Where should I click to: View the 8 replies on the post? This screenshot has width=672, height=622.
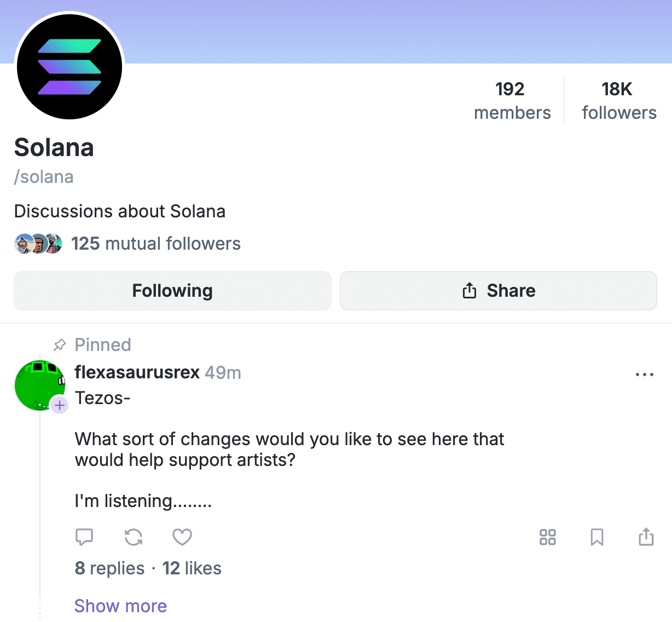pyautogui.click(x=110, y=568)
